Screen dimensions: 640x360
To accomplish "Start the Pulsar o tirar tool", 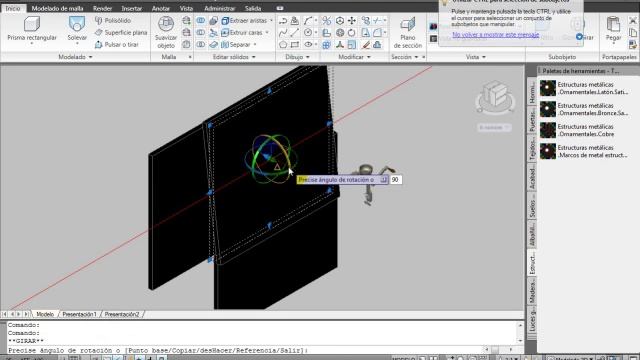I will pyautogui.click(x=117, y=44).
